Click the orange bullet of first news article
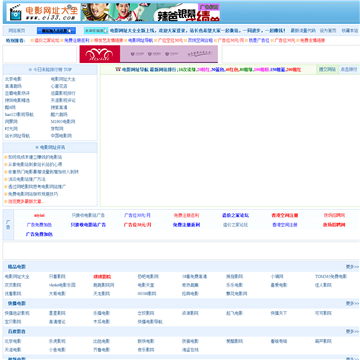Image resolution: width=360 pixels, height=360 pixels. (x=6, y=157)
